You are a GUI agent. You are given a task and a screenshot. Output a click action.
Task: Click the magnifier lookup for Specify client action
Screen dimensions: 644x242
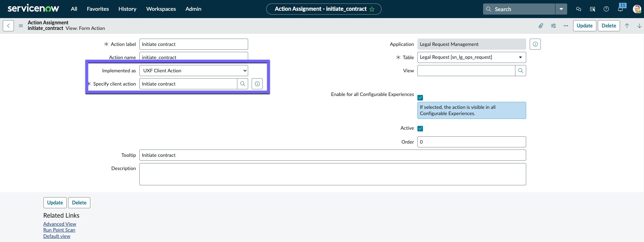(243, 84)
